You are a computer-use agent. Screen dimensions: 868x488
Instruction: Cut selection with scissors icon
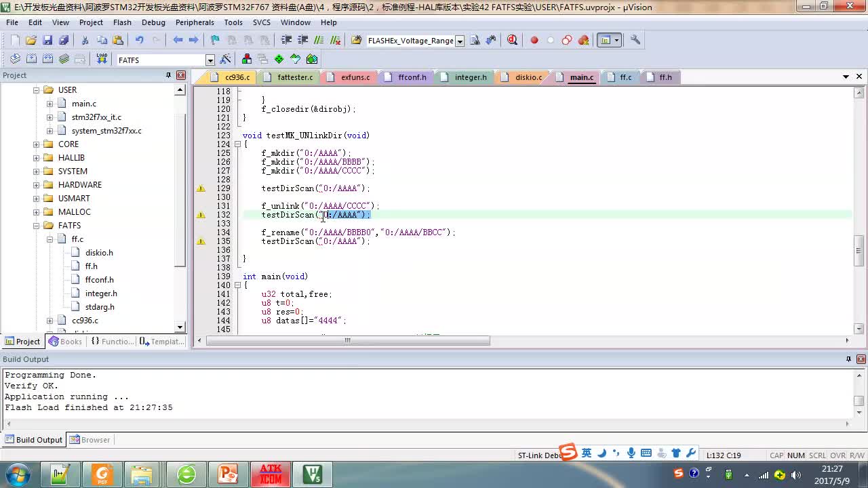85,40
